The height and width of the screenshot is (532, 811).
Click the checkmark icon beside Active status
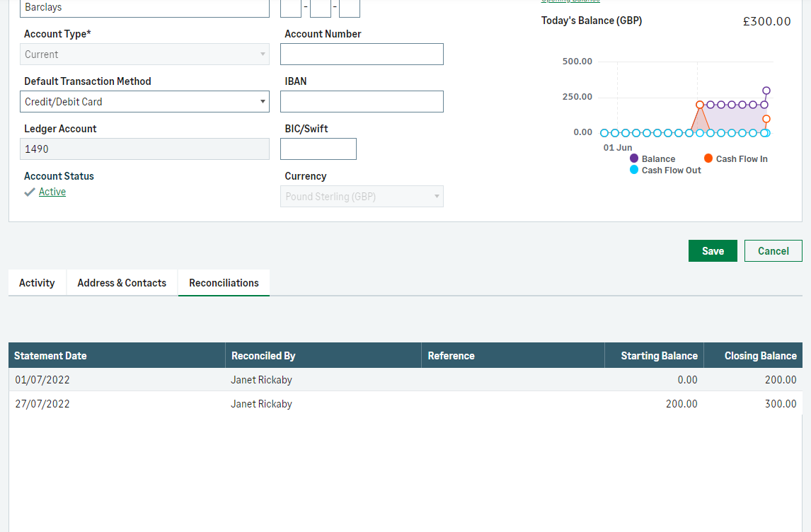(x=30, y=192)
